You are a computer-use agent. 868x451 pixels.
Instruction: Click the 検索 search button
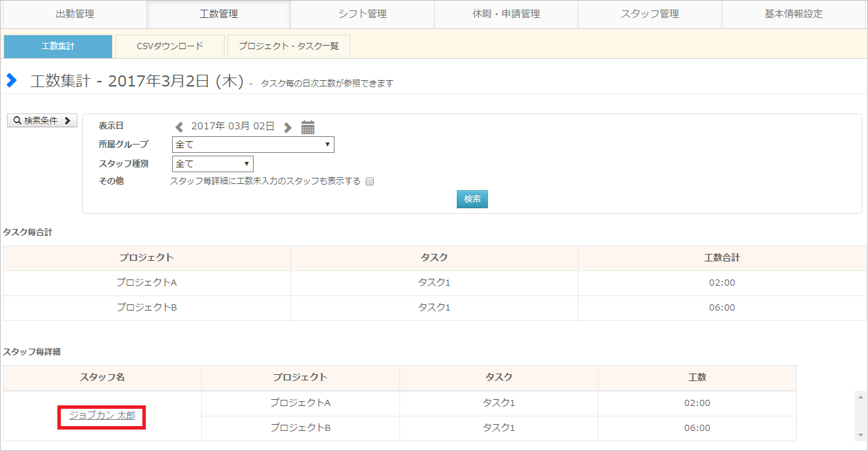472,199
